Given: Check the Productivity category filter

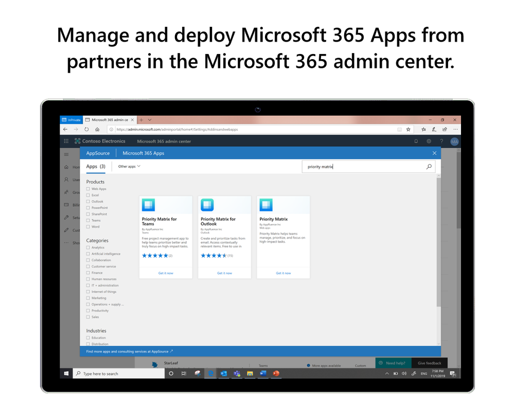Looking at the screenshot, I should (x=88, y=310).
